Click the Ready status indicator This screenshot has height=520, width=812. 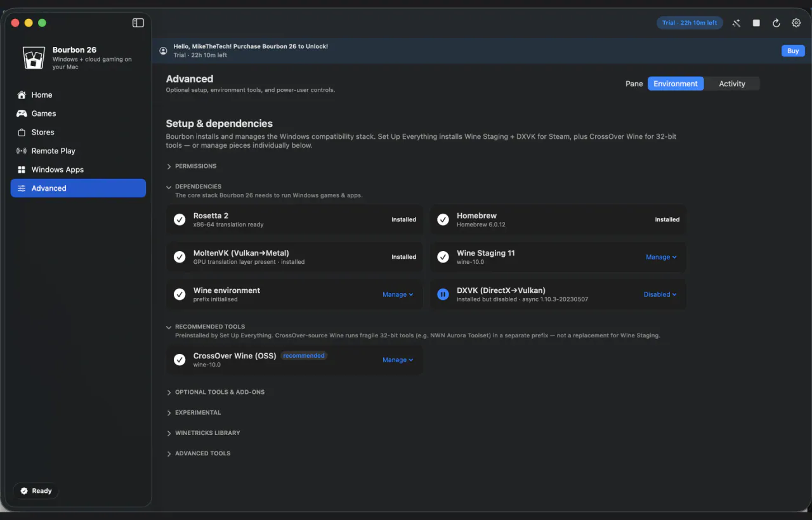(x=36, y=491)
